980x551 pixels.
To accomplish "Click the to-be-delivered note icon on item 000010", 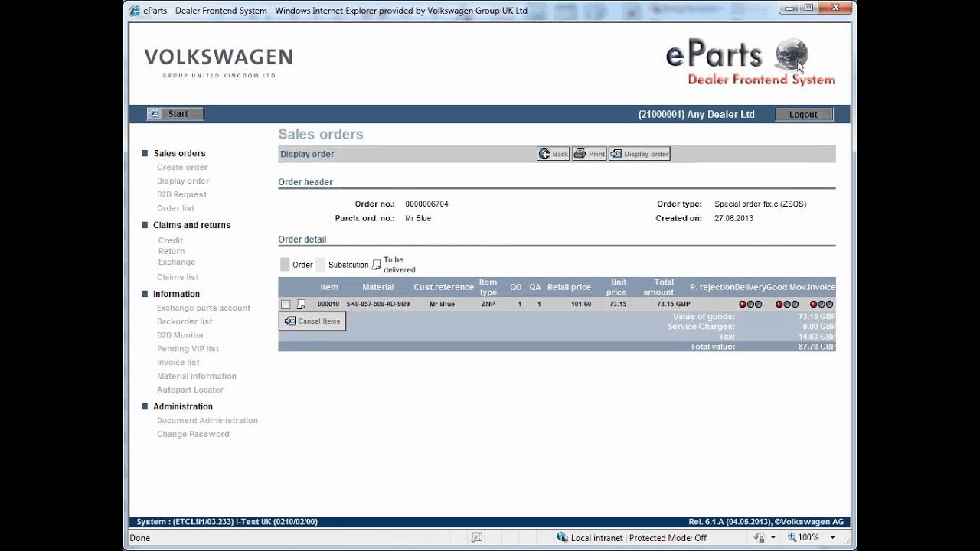I will click(x=301, y=305).
